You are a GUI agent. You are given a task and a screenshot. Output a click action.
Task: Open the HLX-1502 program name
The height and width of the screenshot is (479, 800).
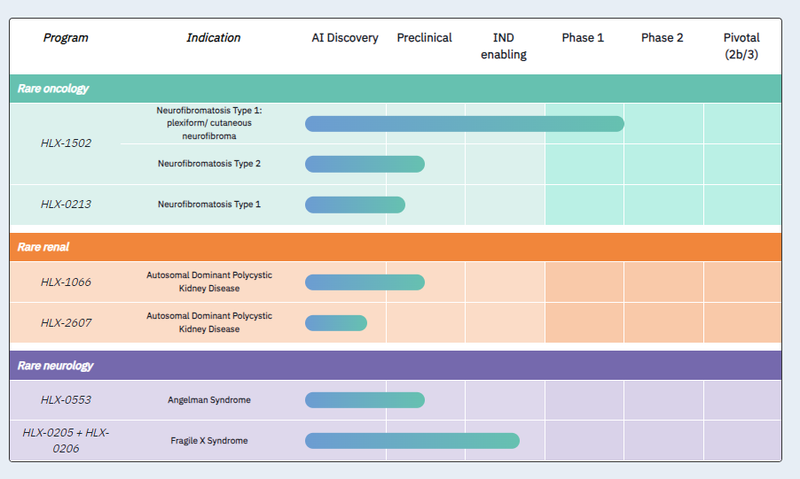point(66,143)
